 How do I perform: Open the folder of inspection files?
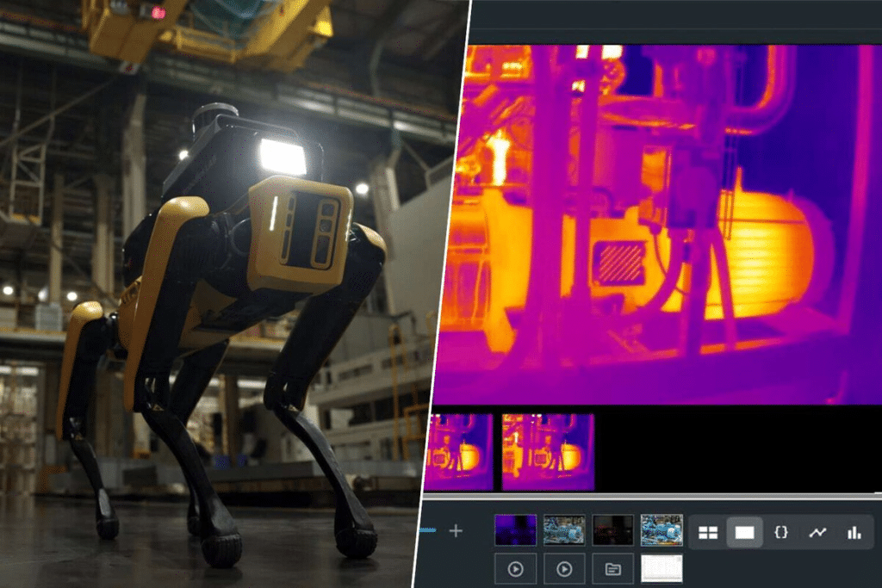tap(613, 568)
